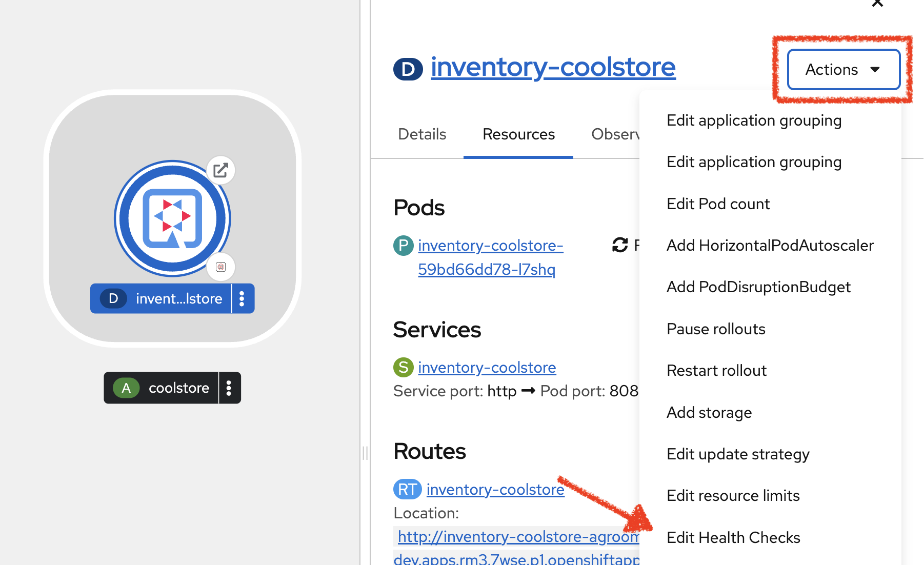Close the side panel with the X
Screen dimensions: 924x565
[x=877, y=4]
